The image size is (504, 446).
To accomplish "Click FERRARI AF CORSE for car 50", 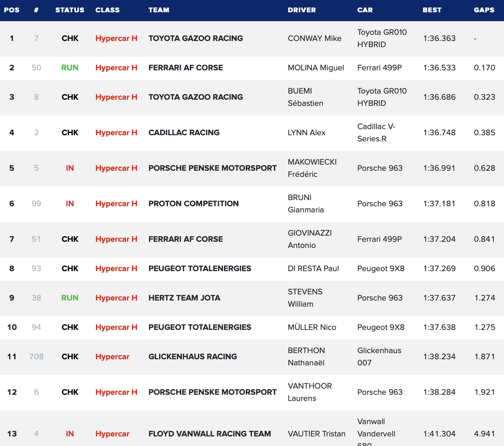I will pos(186,68).
